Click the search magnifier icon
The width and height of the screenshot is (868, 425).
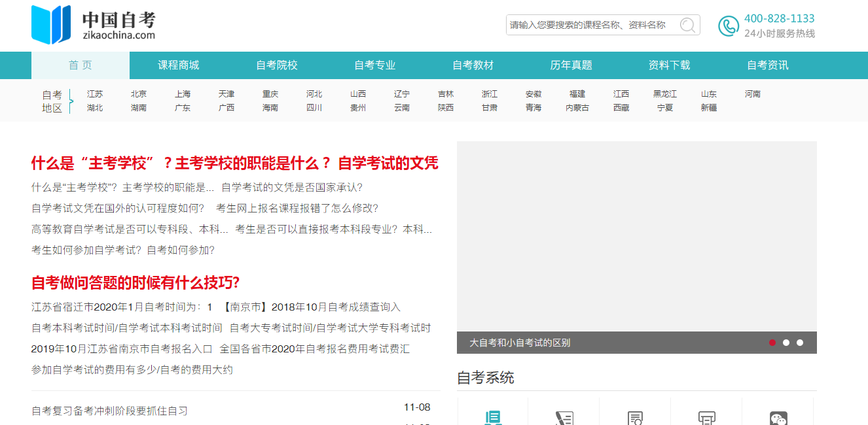pos(687,25)
